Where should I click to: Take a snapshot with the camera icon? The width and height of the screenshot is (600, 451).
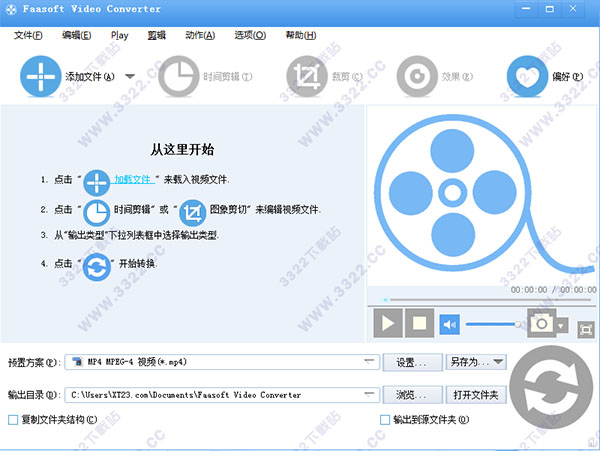pyautogui.click(x=541, y=324)
